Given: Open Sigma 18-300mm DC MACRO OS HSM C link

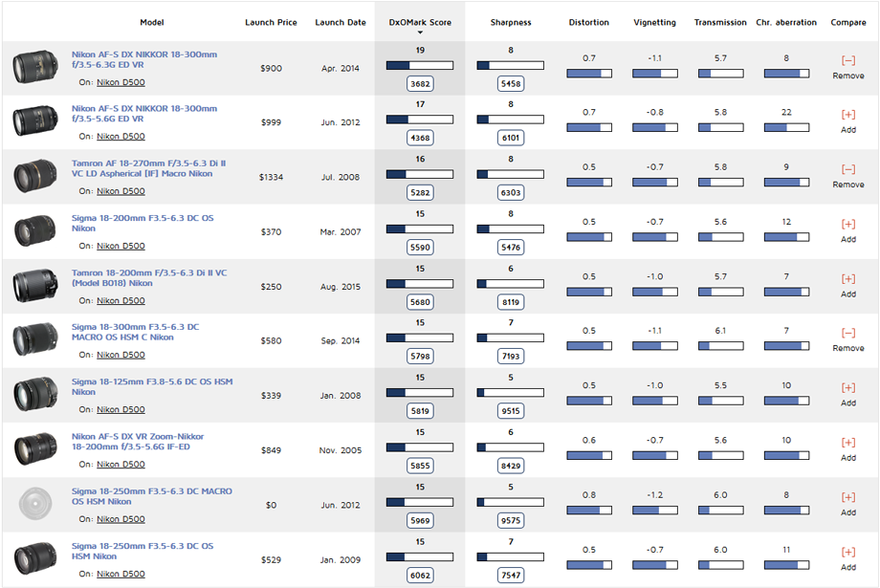Looking at the screenshot, I should [x=135, y=332].
